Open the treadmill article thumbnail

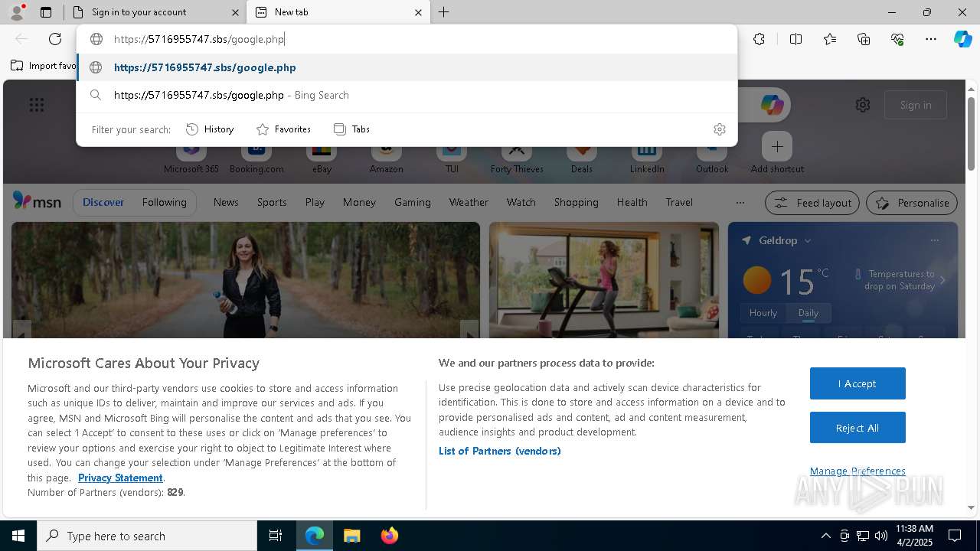[x=604, y=279]
